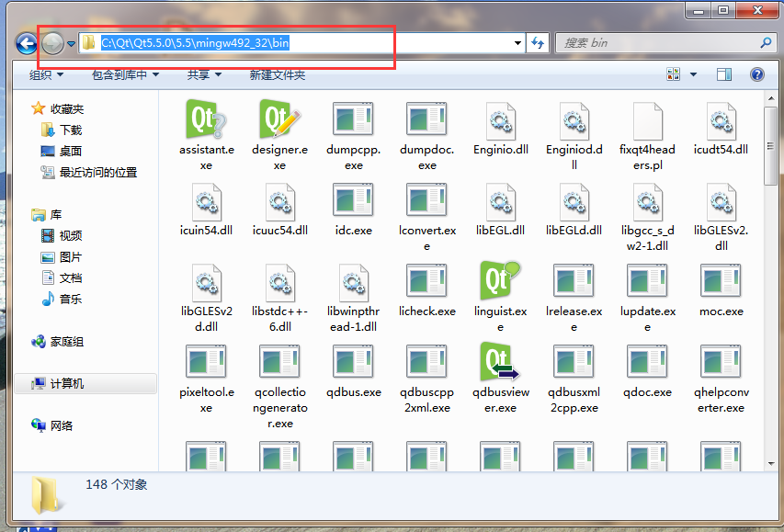Open the 共享 dropdown menu
Viewport: 784px width, 532px height.
pos(204,75)
